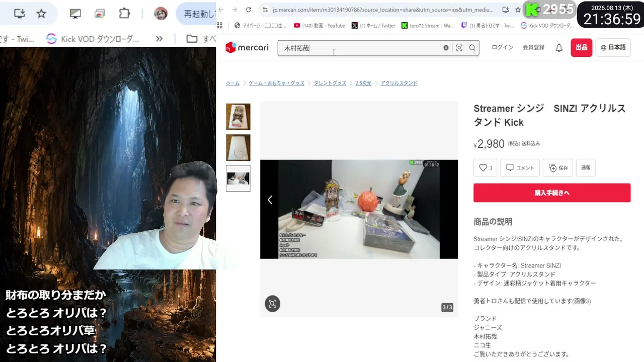Click the ログイン link
The image size is (644, 362).
(x=503, y=47)
